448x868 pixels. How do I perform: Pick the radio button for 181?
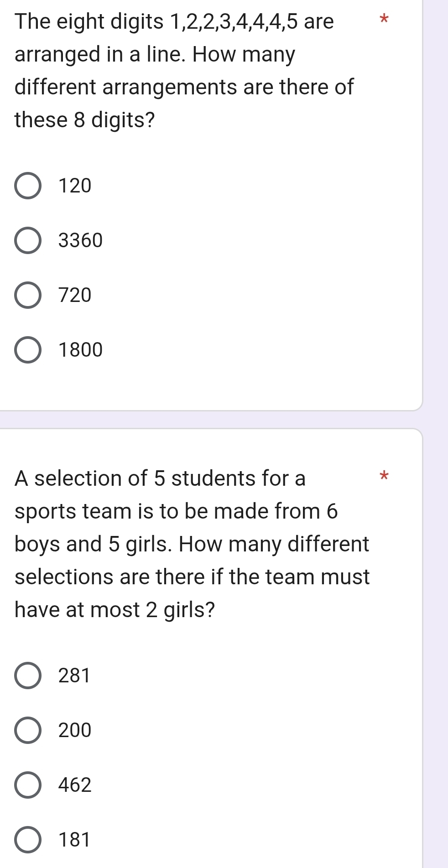28,840
